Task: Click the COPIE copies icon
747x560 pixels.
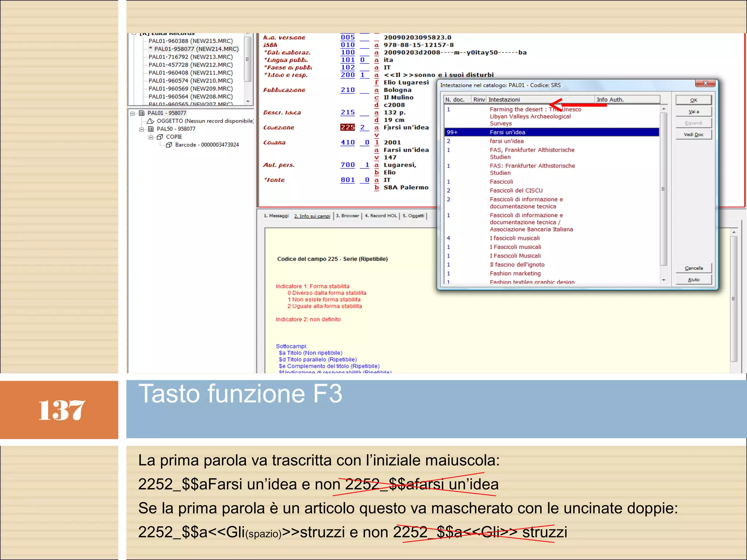Action: [x=160, y=137]
